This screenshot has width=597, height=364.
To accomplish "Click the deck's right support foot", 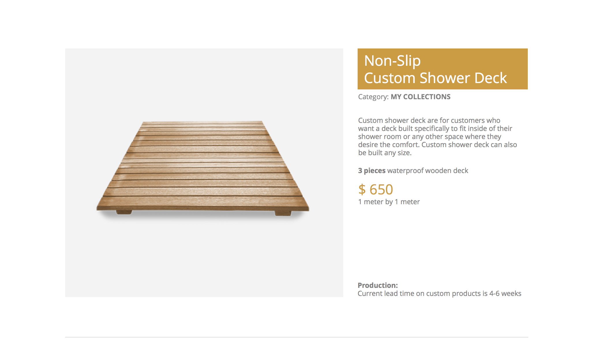I will pos(283,213).
